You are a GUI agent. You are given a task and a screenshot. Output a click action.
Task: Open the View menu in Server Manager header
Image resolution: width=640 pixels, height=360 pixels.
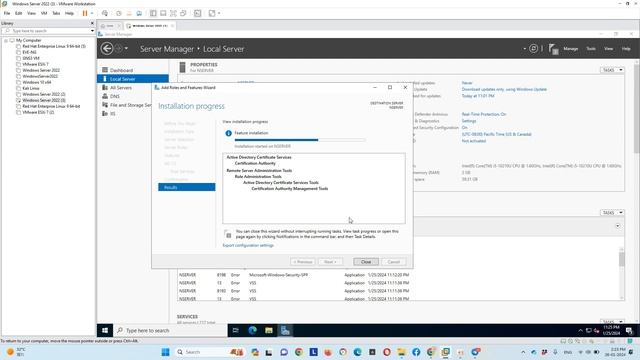click(609, 49)
